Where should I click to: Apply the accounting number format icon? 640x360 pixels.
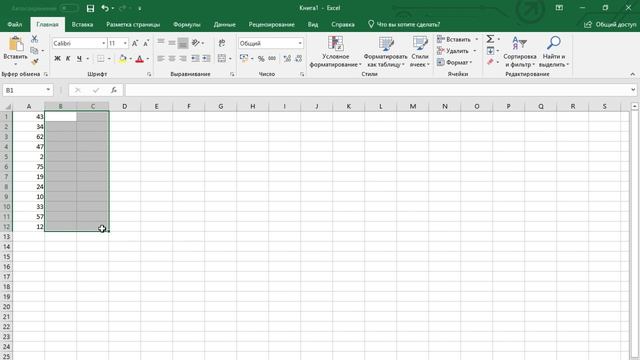[x=244, y=59]
